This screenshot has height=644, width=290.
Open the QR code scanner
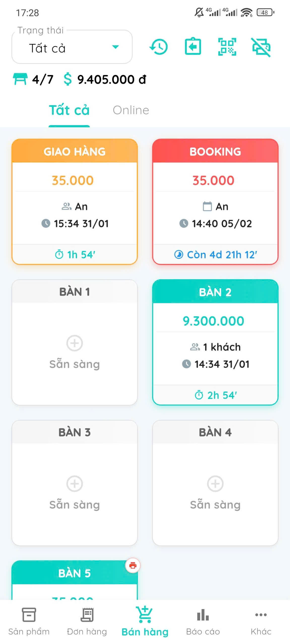tap(227, 47)
